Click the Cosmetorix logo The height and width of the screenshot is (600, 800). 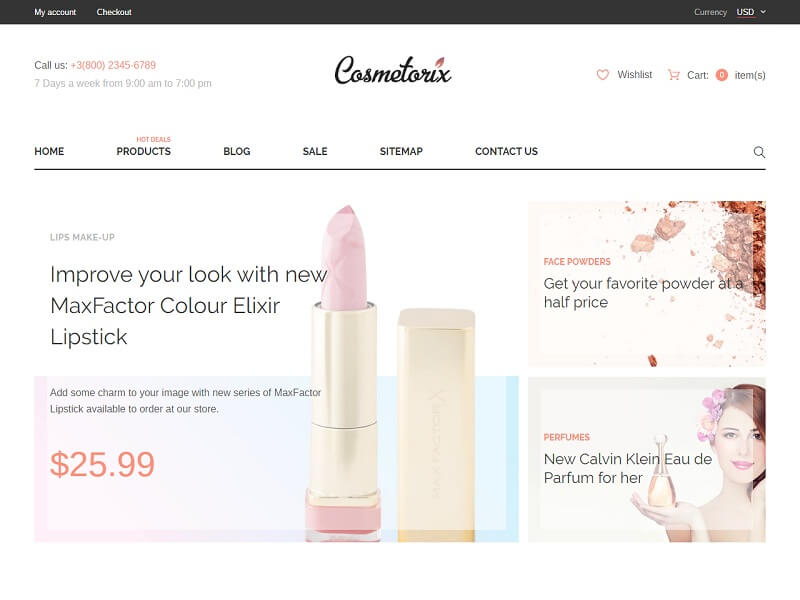point(393,70)
